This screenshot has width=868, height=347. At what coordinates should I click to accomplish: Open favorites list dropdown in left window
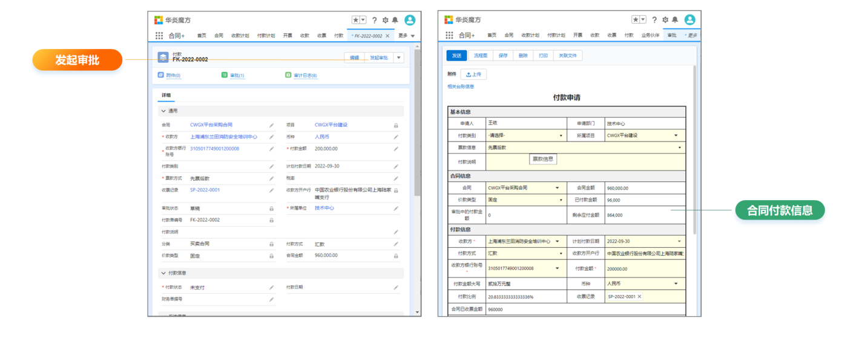point(363,20)
